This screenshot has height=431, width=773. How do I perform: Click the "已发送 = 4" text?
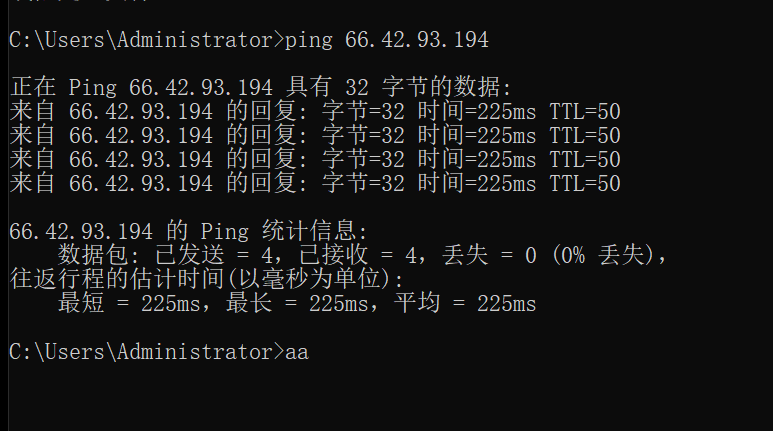point(214,255)
